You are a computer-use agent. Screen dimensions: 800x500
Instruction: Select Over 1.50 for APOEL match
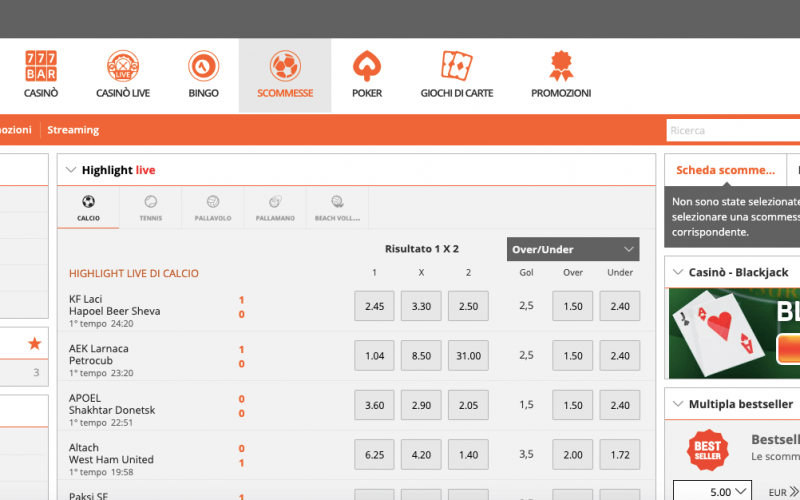click(x=572, y=405)
